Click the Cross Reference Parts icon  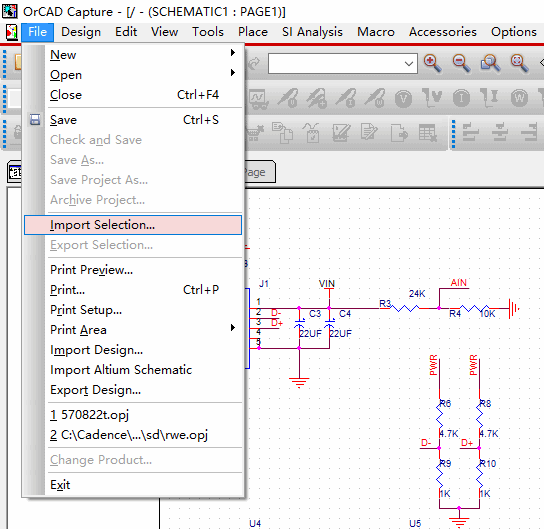click(399, 133)
